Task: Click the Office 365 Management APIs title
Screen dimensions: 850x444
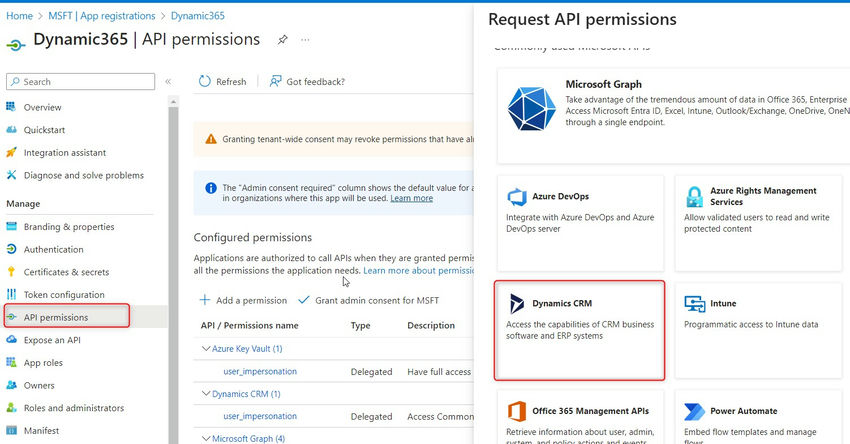Action: (590, 411)
